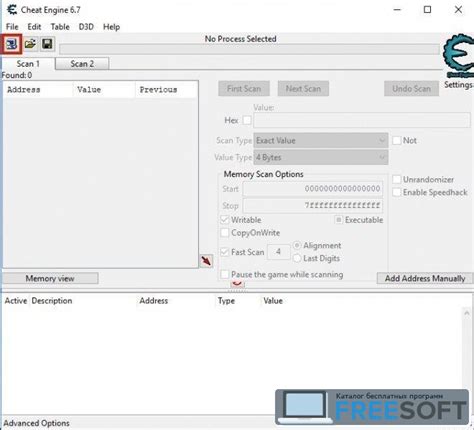Toggle the Not checkbox
Image resolution: width=474 pixels, height=430 pixels.
tap(397, 140)
